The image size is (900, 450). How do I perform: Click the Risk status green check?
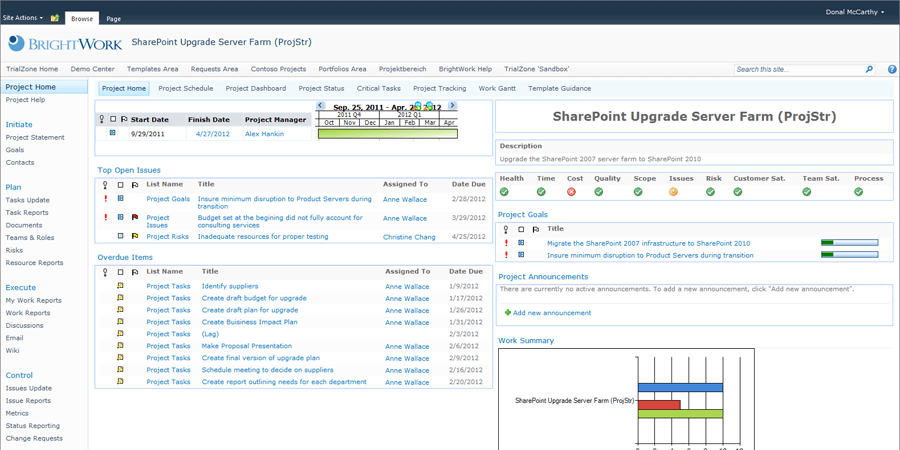pos(711,192)
